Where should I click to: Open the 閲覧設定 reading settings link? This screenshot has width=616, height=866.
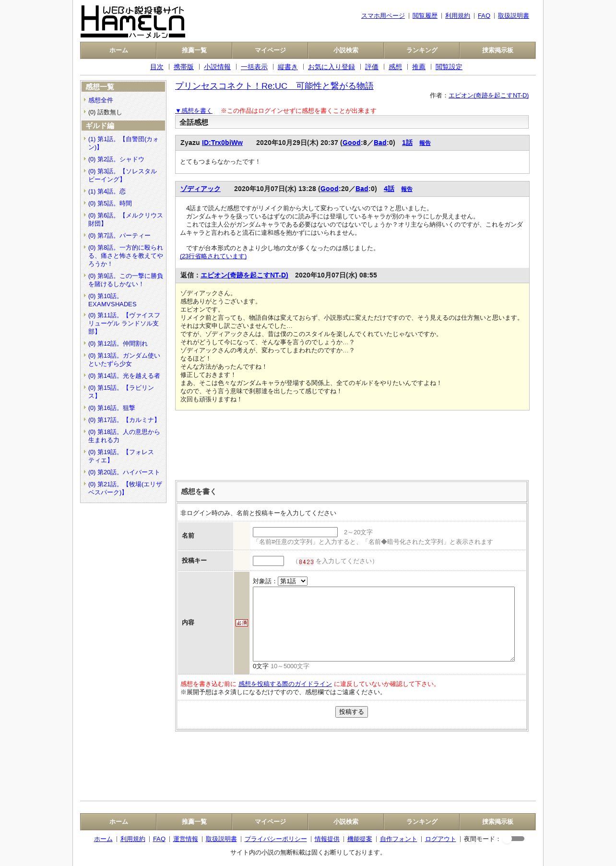[449, 67]
